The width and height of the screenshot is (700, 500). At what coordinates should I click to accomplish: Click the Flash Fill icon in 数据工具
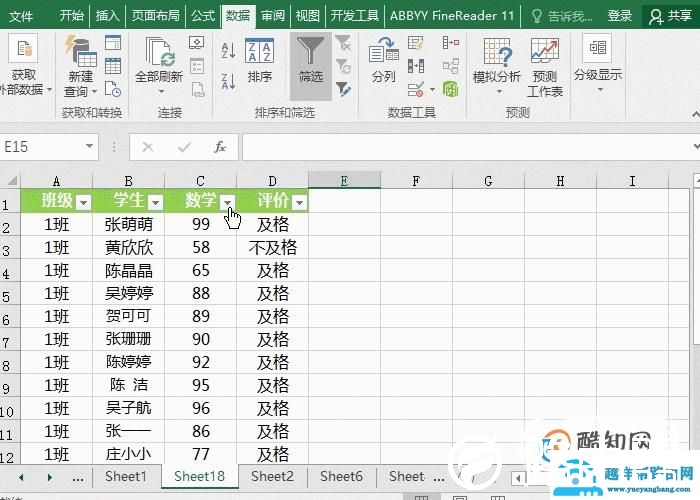coord(416,43)
